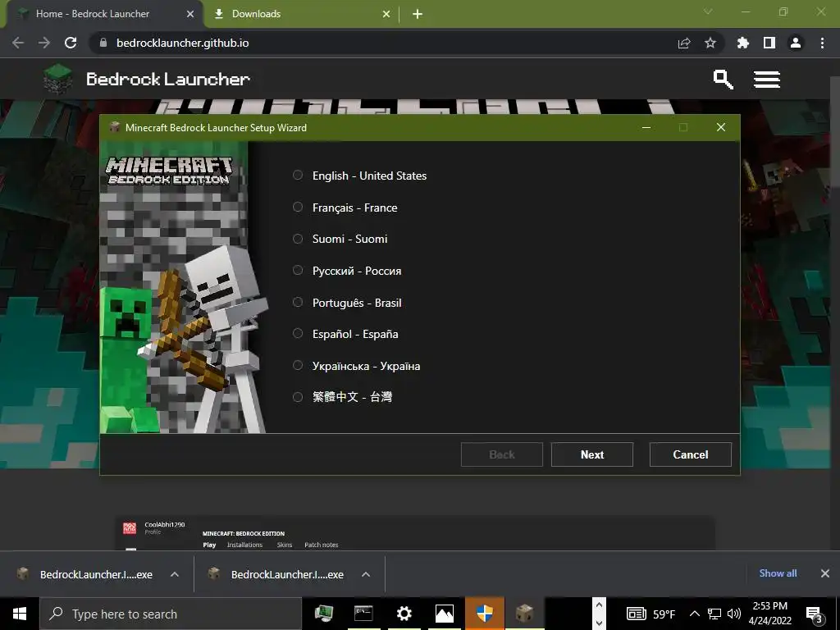The image size is (840, 630).
Task: Click the security shield taskbar app
Action: pyautogui.click(x=484, y=614)
